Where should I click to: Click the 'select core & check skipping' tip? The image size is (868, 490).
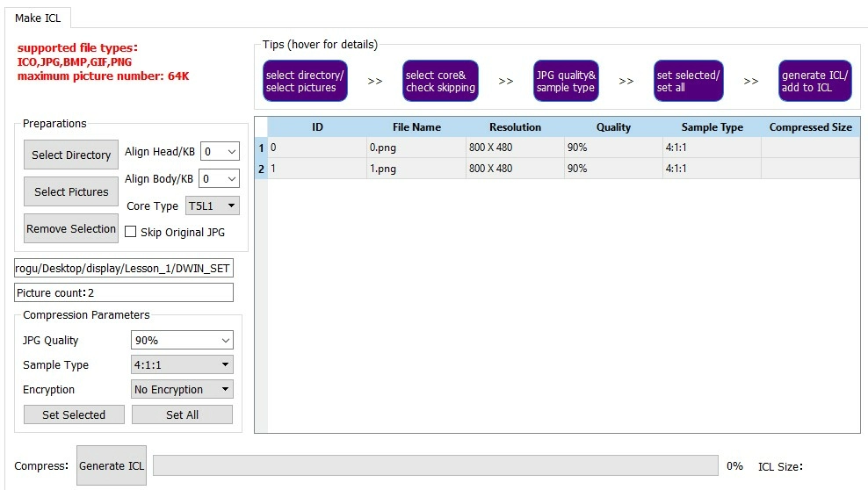coord(440,81)
